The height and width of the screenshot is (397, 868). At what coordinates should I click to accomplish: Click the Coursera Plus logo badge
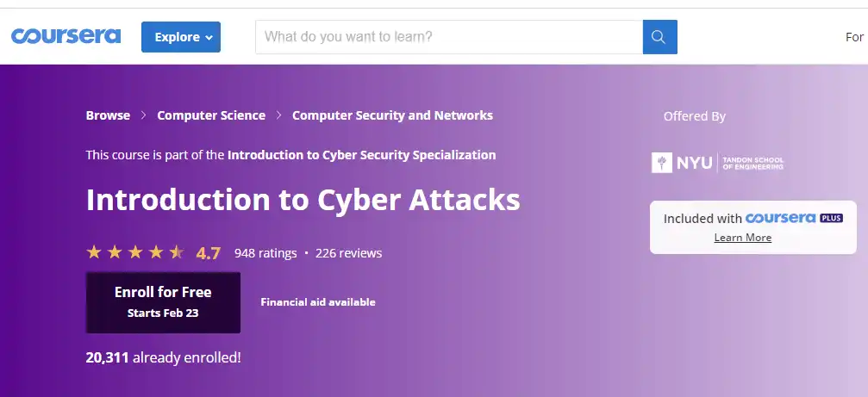pos(794,218)
